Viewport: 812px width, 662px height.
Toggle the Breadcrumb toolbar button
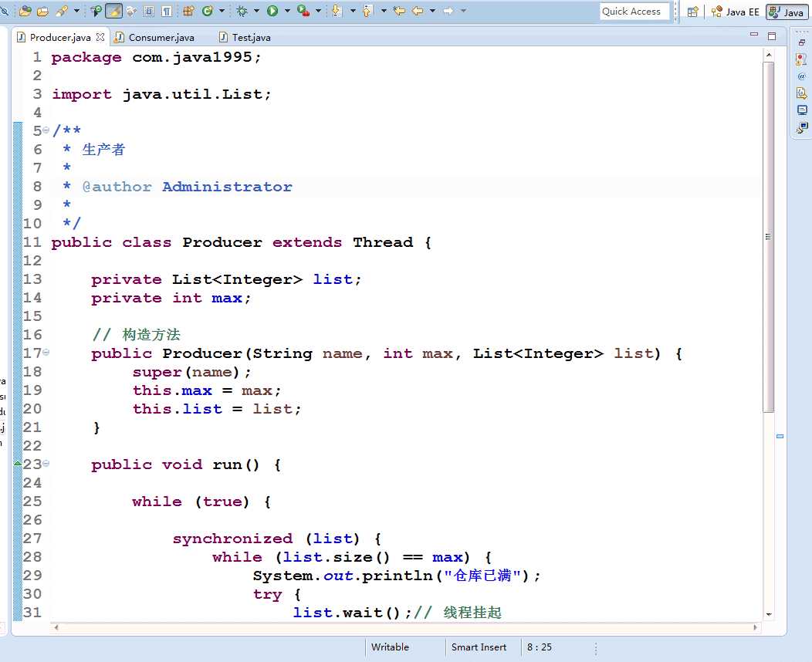click(x=96, y=10)
